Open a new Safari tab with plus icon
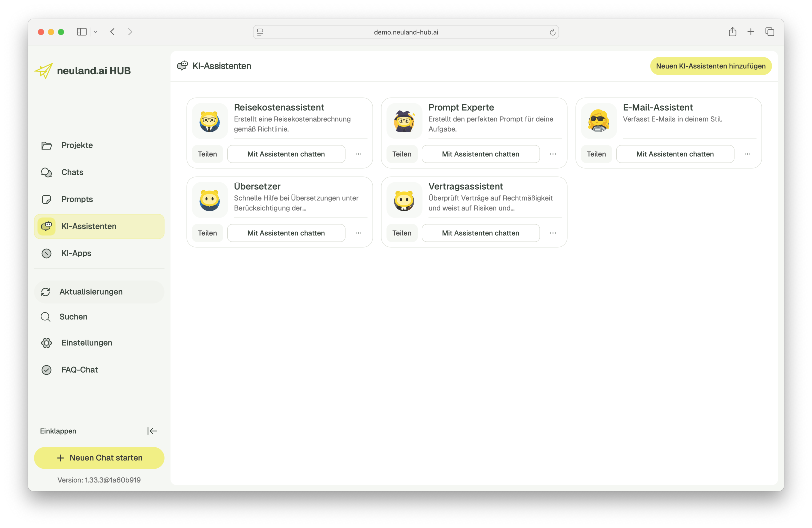The height and width of the screenshot is (528, 812). (750, 32)
